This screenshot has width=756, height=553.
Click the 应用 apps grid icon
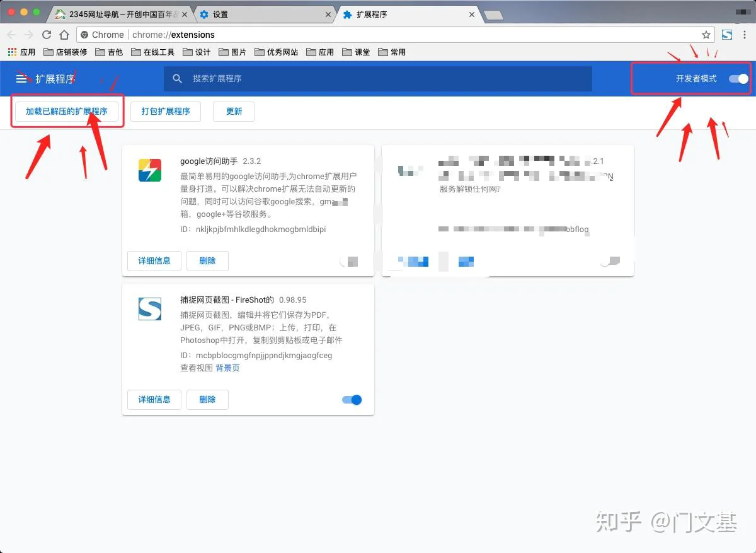tap(12, 52)
